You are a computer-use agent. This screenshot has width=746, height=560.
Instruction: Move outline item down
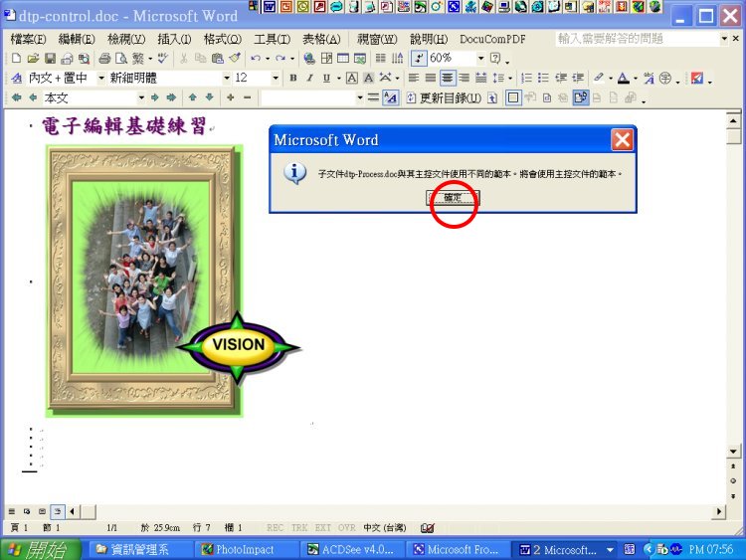tap(209, 97)
